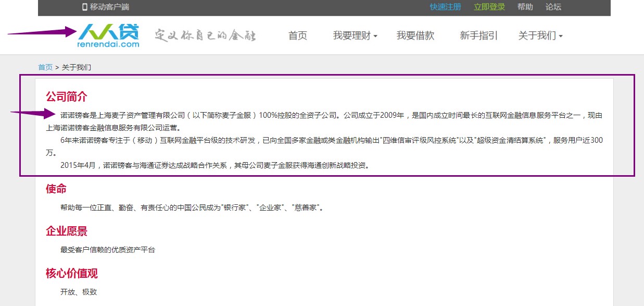Click the 首页 breadcrumb link

click(x=45, y=67)
